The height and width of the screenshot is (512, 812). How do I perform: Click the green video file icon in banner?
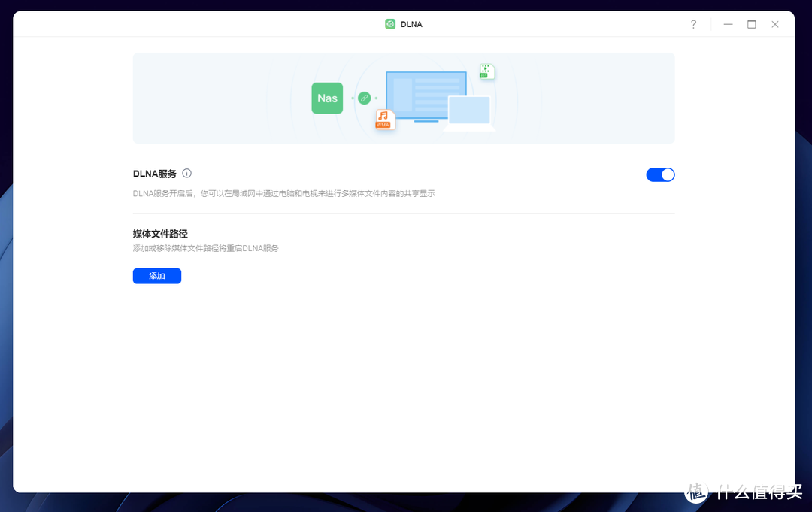click(x=486, y=71)
